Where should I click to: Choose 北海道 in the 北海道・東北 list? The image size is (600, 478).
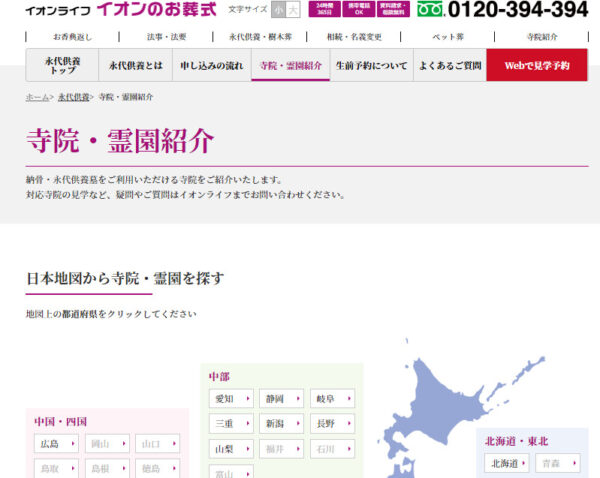pos(507,463)
